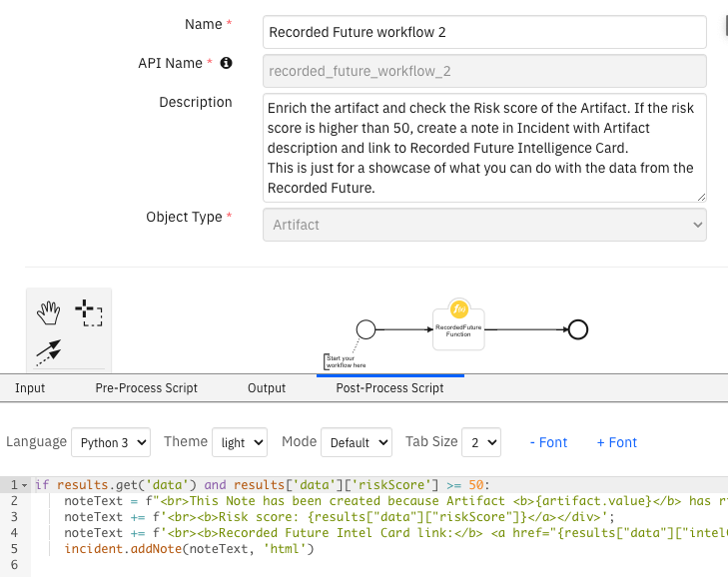The height and width of the screenshot is (577, 728).
Task: Select the hand pan tool
Action: [48, 313]
